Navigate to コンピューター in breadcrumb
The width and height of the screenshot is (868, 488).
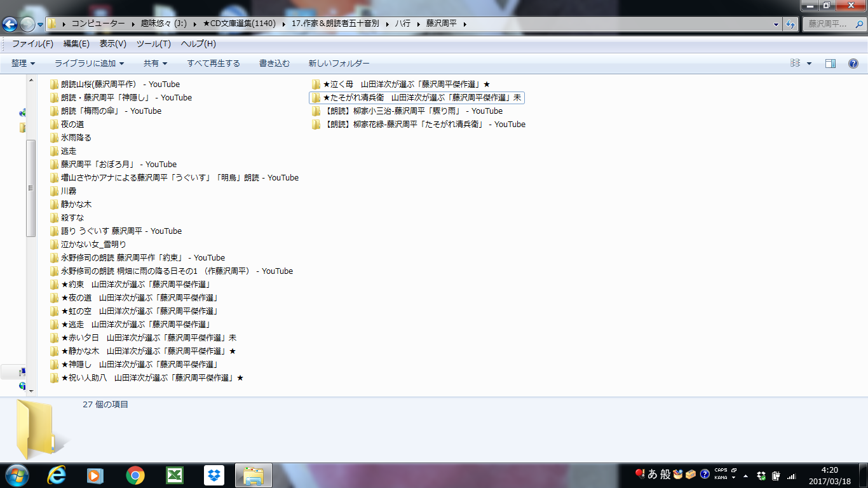point(98,24)
